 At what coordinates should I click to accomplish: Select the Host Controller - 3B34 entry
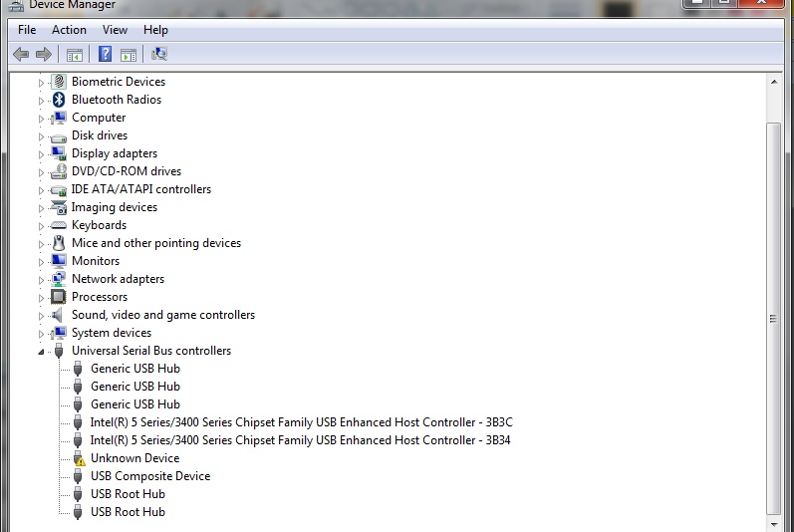[300, 440]
